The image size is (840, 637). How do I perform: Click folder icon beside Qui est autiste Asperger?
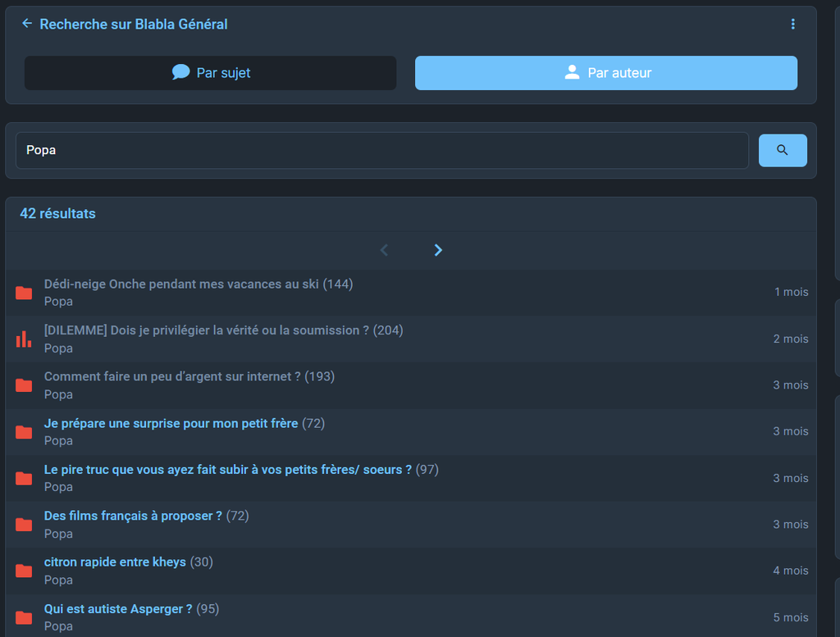[24, 617]
